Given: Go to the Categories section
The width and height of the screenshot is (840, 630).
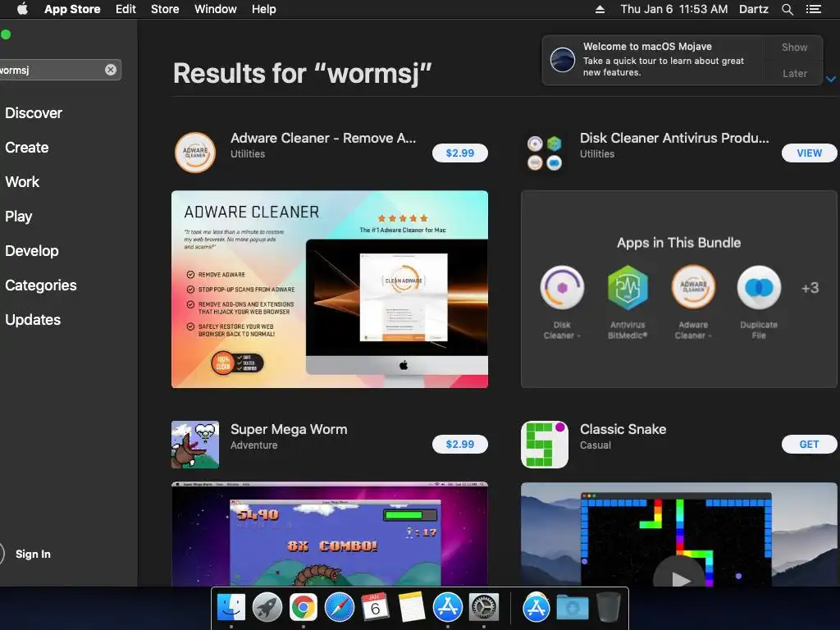Looking at the screenshot, I should (x=41, y=285).
